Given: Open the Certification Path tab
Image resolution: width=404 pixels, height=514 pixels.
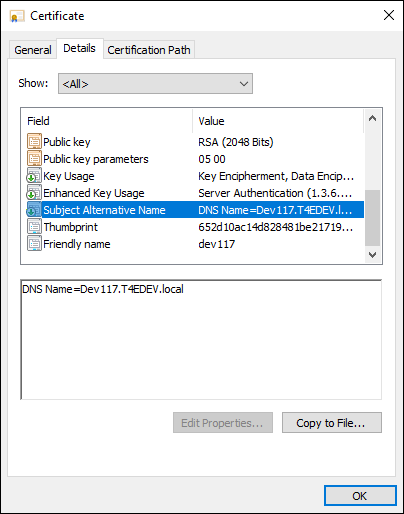Looking at the screenshot, I should click(x=149, y=50).
